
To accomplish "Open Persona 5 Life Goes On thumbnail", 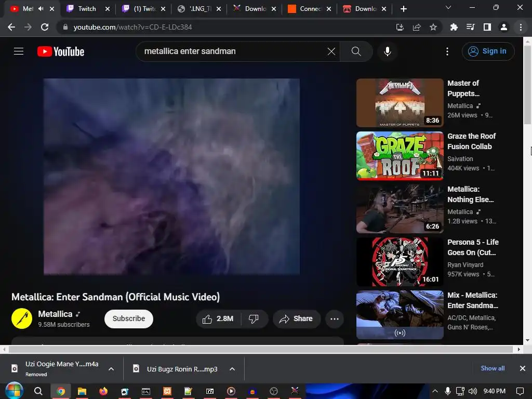I will coord(400,262).
